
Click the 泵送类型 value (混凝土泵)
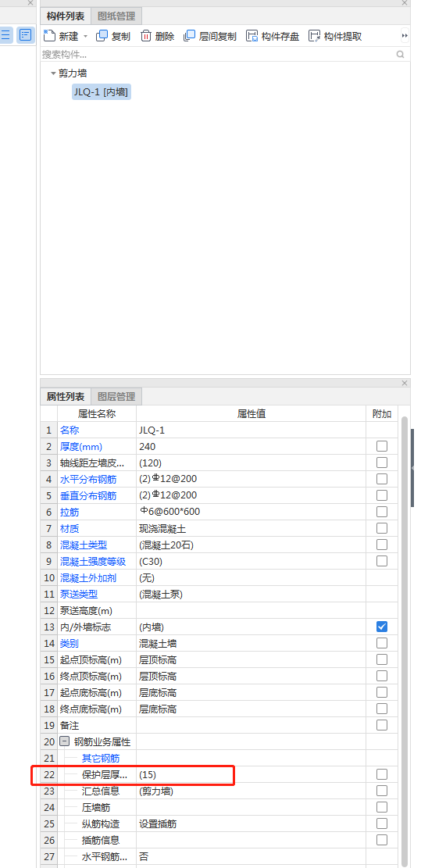(161, 594)
